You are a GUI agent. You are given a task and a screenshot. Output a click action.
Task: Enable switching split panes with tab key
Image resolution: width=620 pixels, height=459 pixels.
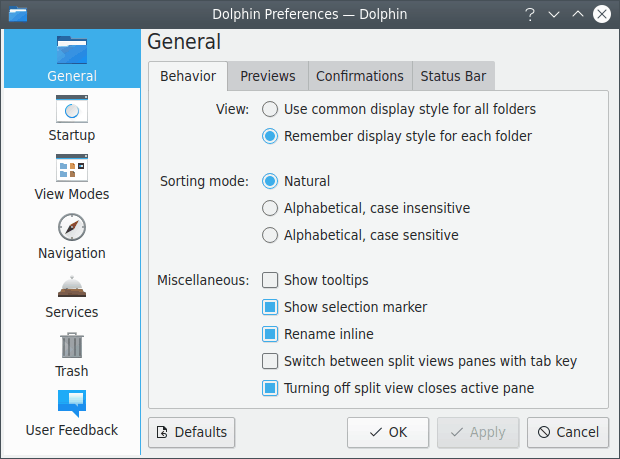270,361
